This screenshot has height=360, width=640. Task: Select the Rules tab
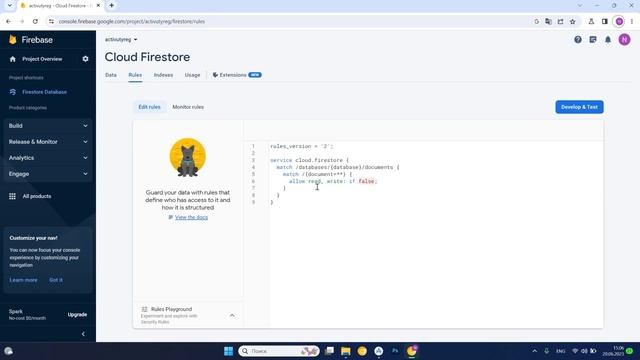click(135, 75)
